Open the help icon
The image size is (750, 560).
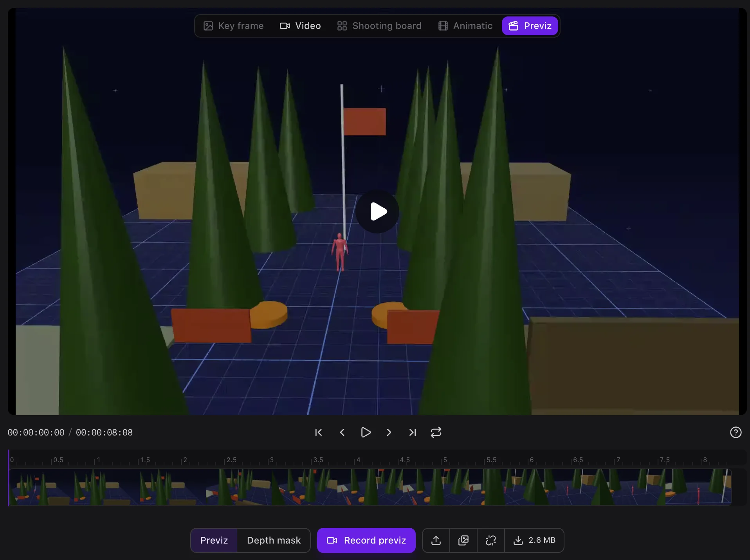(x=736, y=432)
